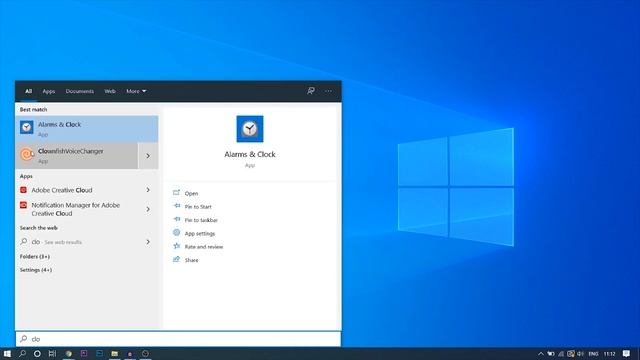640x360 pixels.
Task: Click the magnifier icon beside 'clo' web result
Action: (x=24, y=242)
